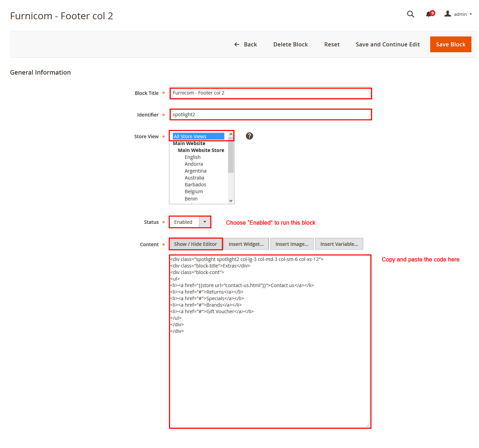
Task: Select Argentina store view
Action: point(196,171)
